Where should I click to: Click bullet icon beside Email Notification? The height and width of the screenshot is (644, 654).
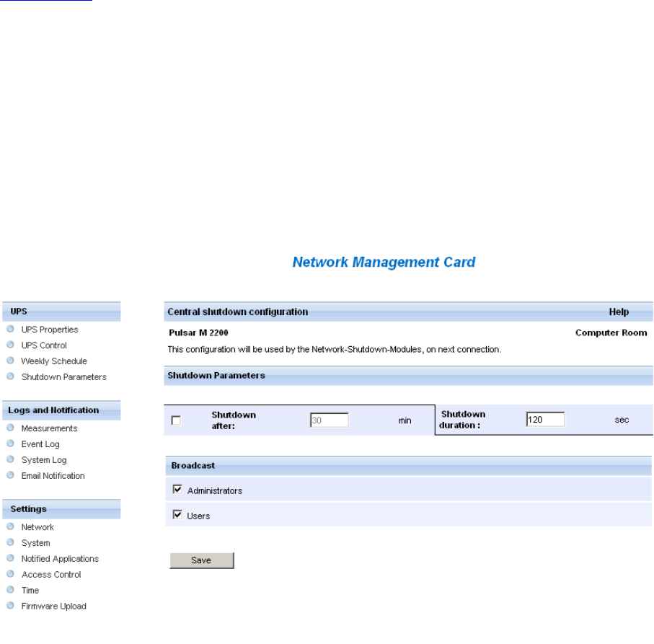tap(10, 475)
